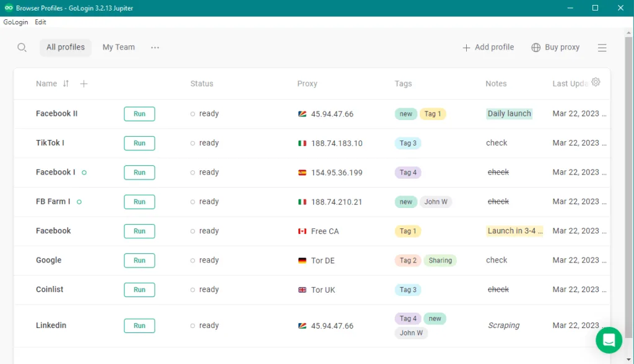Open the profile search magnifier icon
The width and height of the screenshot is (634, 364).
point(22,48)
